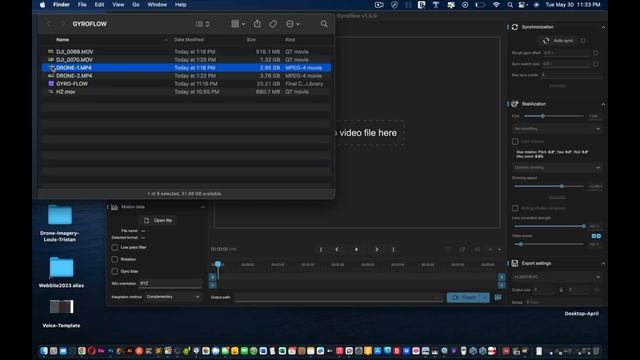Set trim end with right bracket button
640x360 pixels.
[x=393, y=249]
